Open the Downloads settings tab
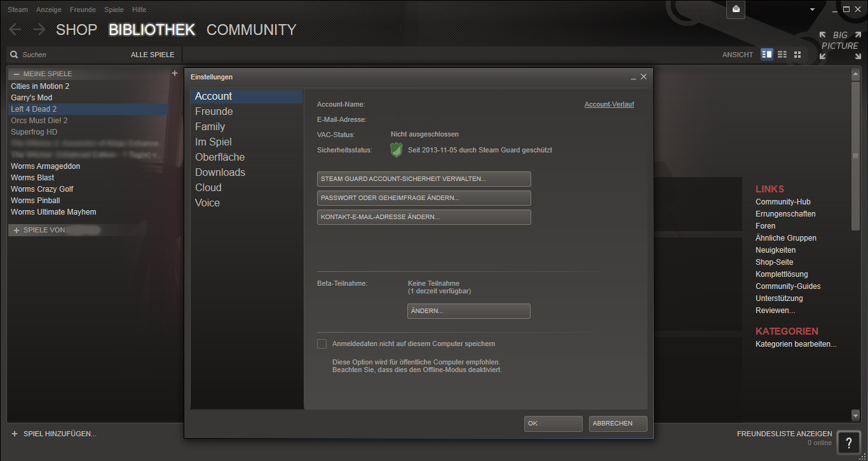Viewport: 868px width, 461px height. point(220,172)
